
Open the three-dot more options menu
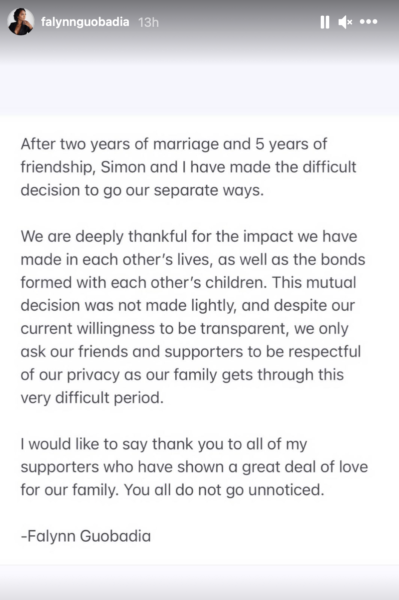(368, 22)
